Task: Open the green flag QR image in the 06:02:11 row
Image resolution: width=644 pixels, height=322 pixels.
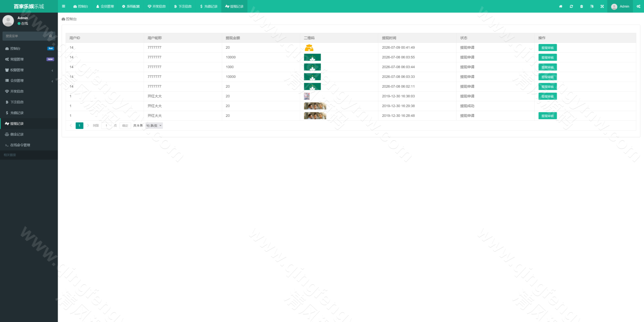Action: click(x=312, y=87)
